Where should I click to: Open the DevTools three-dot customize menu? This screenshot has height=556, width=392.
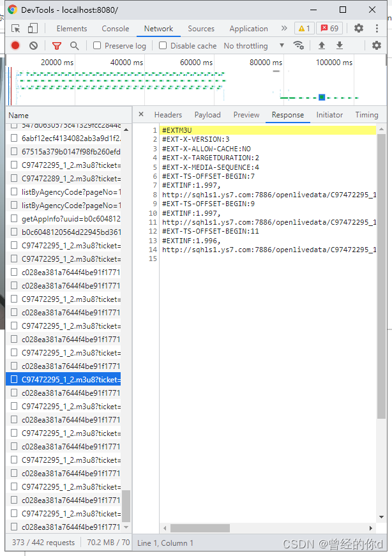[377, 28]
